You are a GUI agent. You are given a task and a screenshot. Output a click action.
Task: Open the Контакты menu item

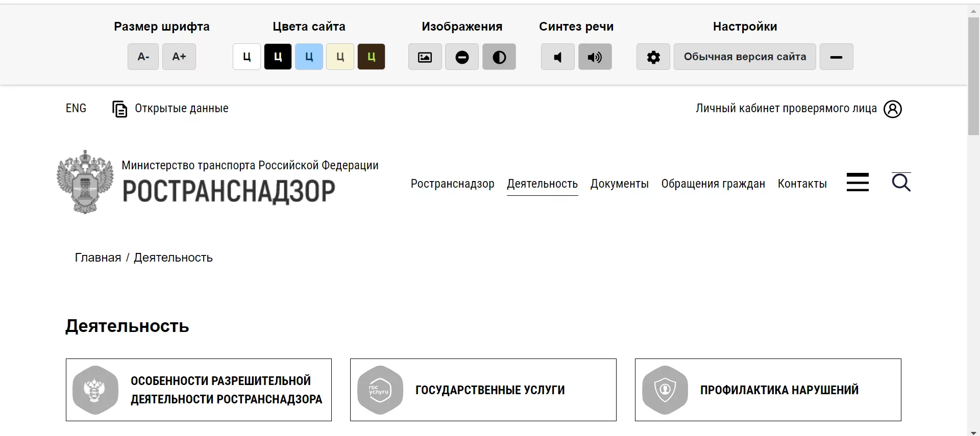click(802, 184)
